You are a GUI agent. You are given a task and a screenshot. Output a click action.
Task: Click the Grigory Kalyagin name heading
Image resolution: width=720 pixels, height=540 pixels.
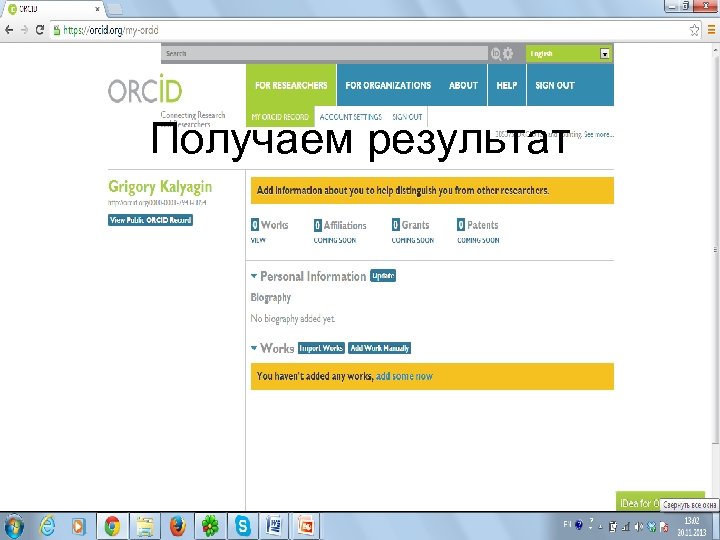(x=160, y=186)
